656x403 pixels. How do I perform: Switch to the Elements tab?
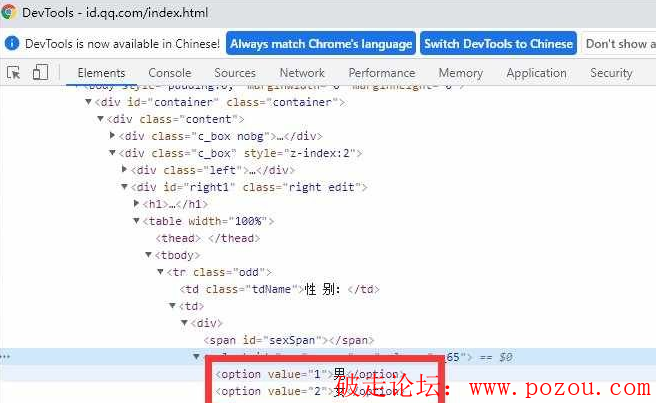click(101, 73)
